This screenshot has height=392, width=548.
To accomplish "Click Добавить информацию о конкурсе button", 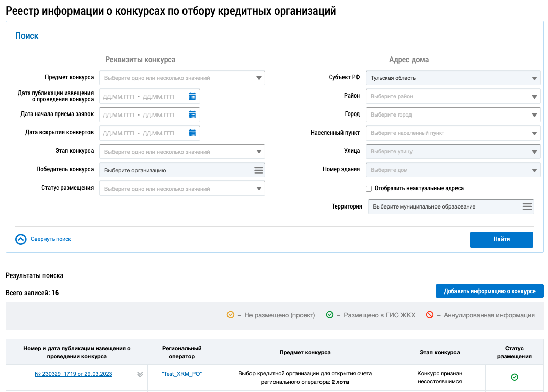I will (x=489, y=291).
